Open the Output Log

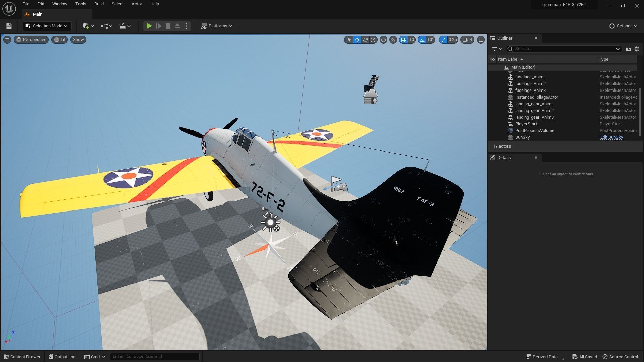click(x=62, y=357)
